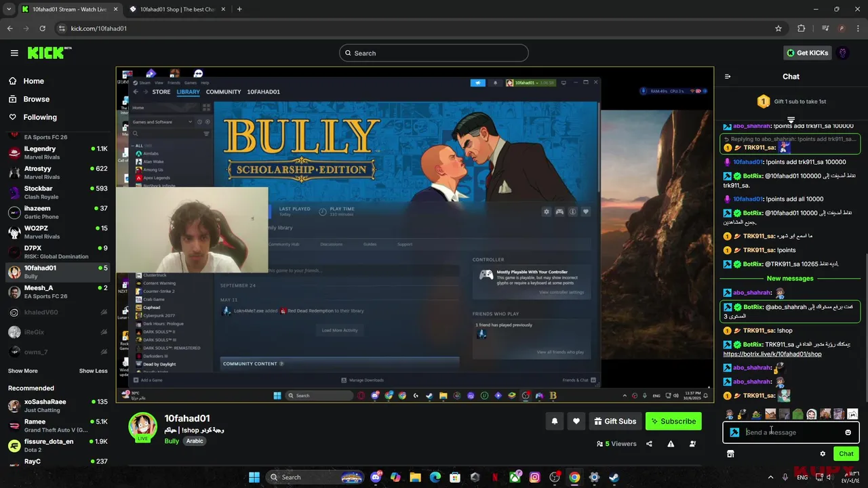Viewport: 868px width, 488px height.
Task: Open xoSashaRaee recommended channel
Action: pos(58,405)
